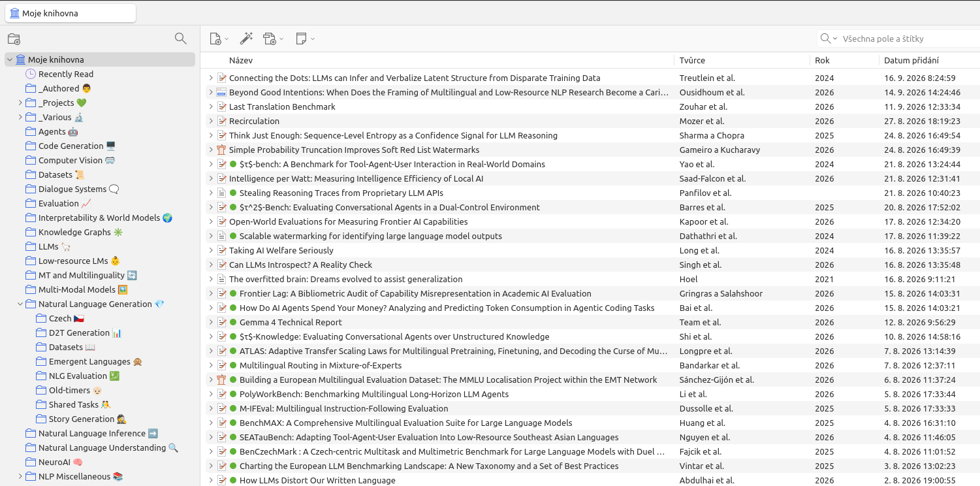Select 'Open-World Evaluations for Measuring Frontier AI Capabilities'
Viewport: 980px width, 486px height.
click(348, 221)
